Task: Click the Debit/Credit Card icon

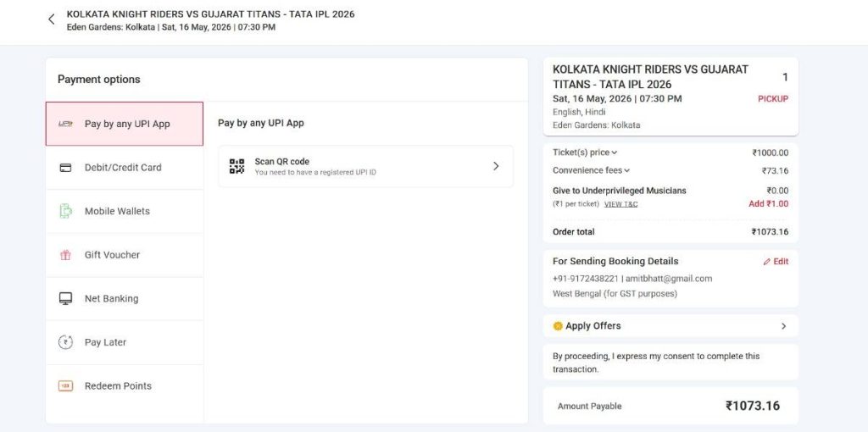Action: pos(65,168)
